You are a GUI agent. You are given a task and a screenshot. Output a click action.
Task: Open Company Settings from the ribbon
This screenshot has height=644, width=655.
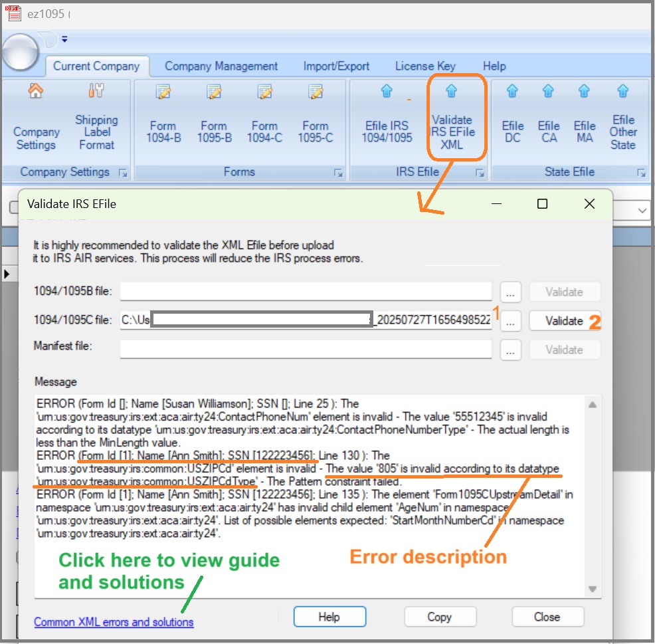(x=36, y=120)
